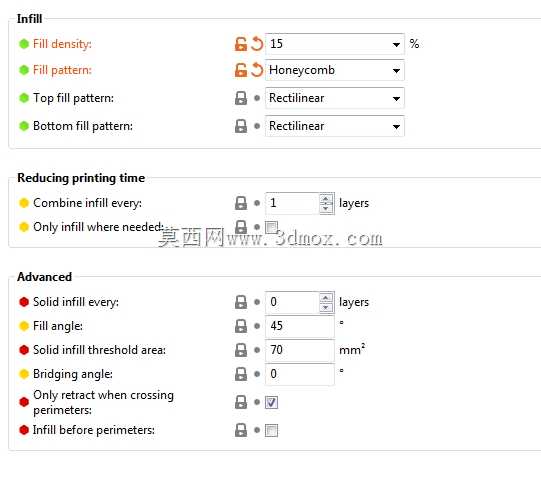Click the lock icon for Infill before perimeters

pos(241,430)
